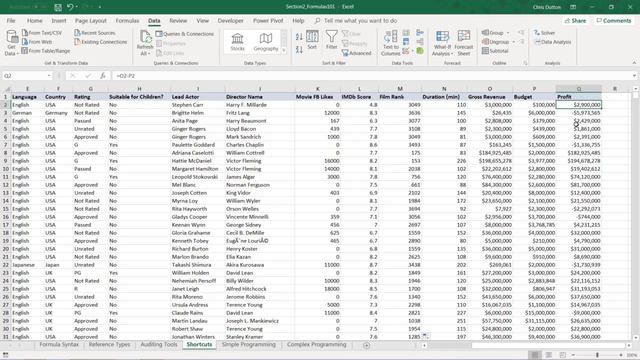
Task: Click the Refresh All button
Action: (145, 43)
